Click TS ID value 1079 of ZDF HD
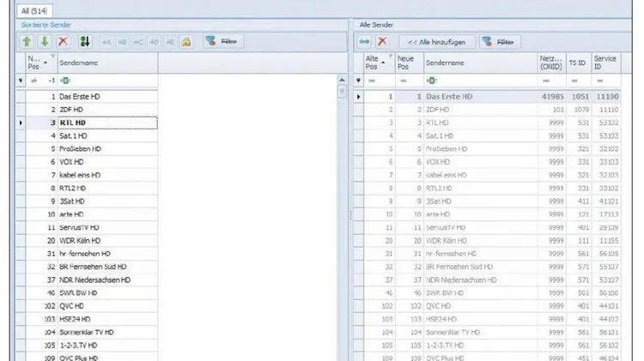Image resolution: width=644 pixels, height=361 pixels. tap(581, 110)
